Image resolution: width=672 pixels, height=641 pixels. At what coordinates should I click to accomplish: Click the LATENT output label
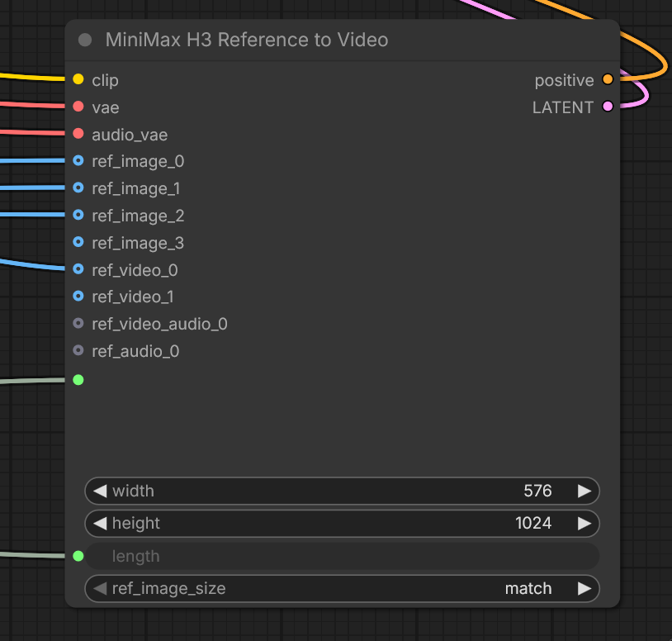[x=563, y=107]
